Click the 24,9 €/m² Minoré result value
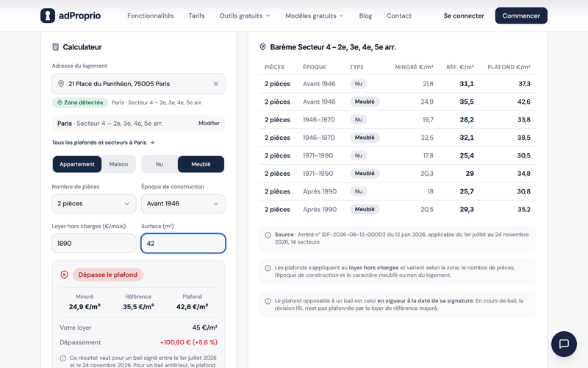Screen dimensions: 588x368 [85, 307]
